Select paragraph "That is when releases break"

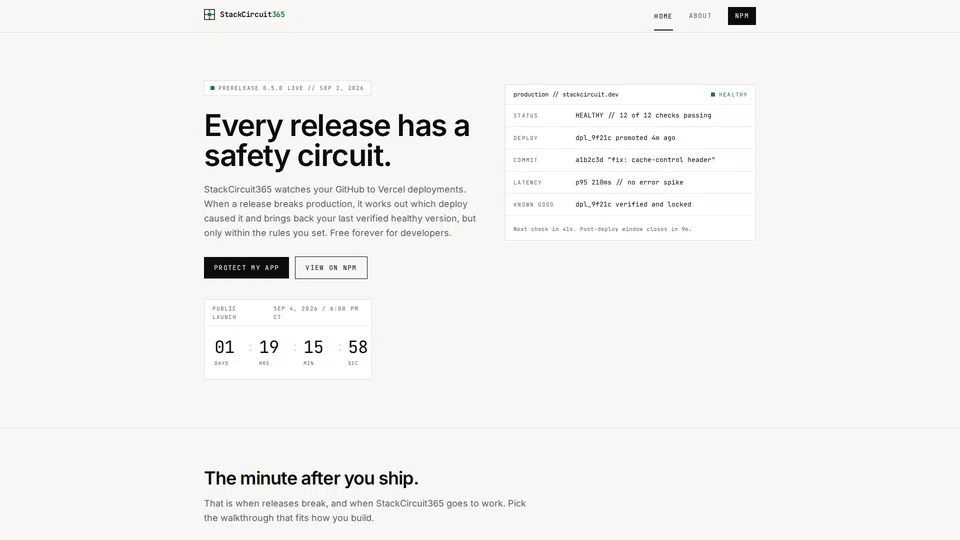(365, 511)
